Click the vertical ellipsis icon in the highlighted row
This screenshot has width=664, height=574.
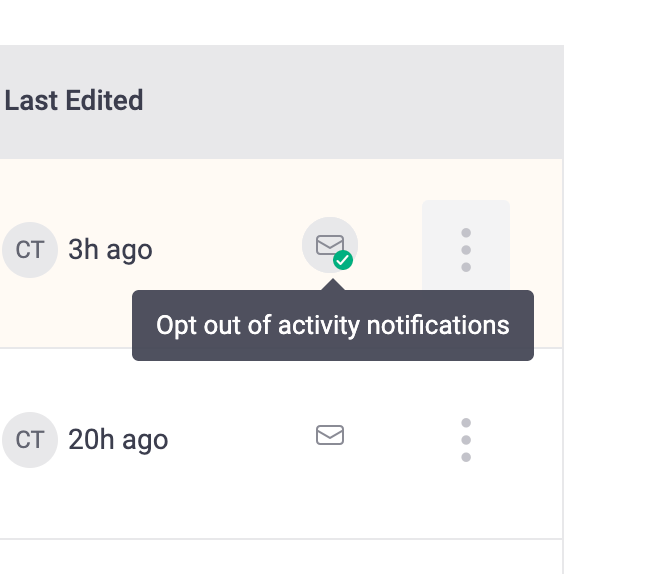click(x=466, y=249)
